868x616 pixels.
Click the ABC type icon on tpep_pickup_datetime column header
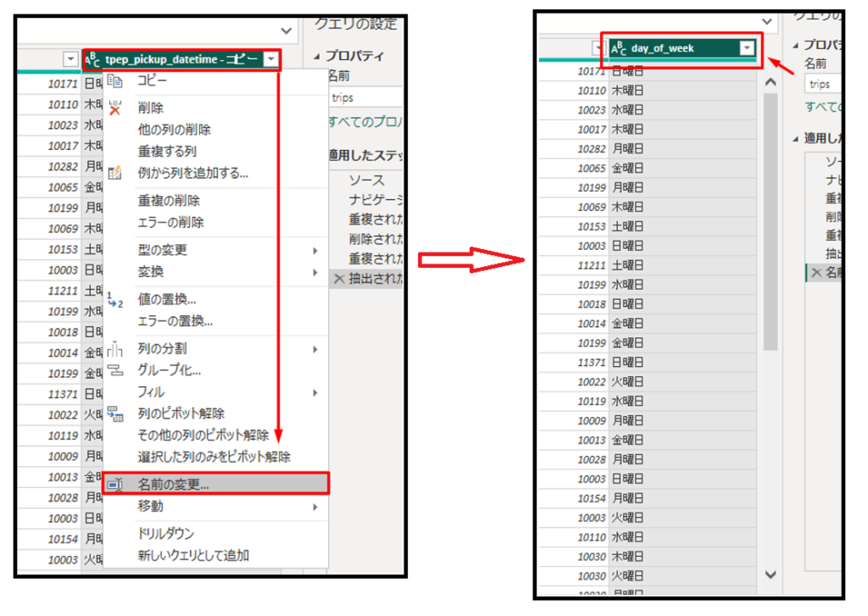pyautogui.click(x=92, y=59)
